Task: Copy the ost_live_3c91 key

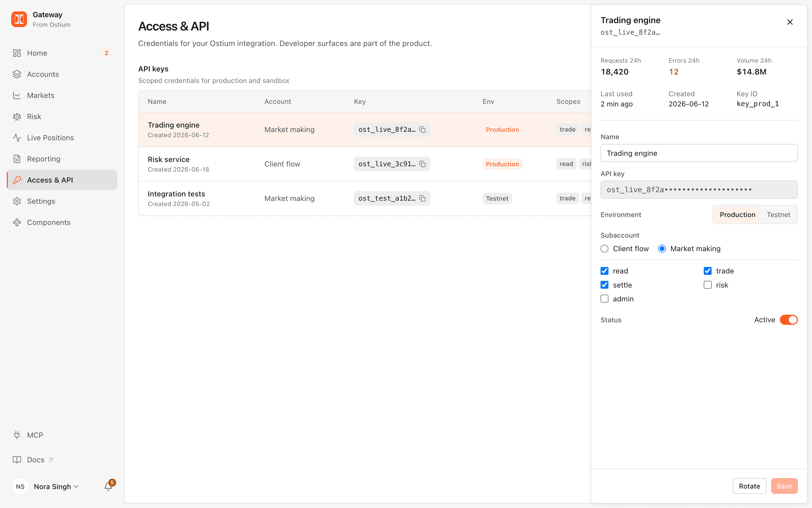Action: coord(422,164)
